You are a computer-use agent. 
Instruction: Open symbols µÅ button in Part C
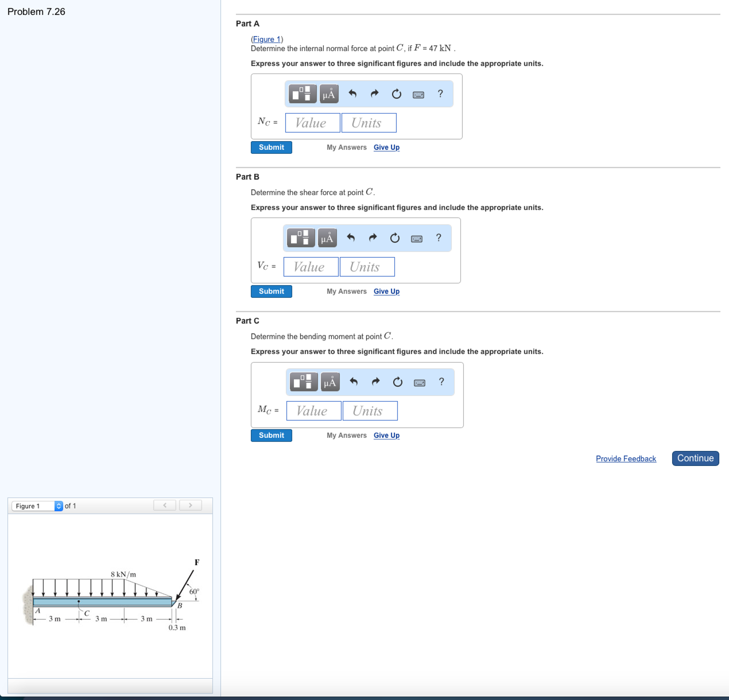pos(330,382)
